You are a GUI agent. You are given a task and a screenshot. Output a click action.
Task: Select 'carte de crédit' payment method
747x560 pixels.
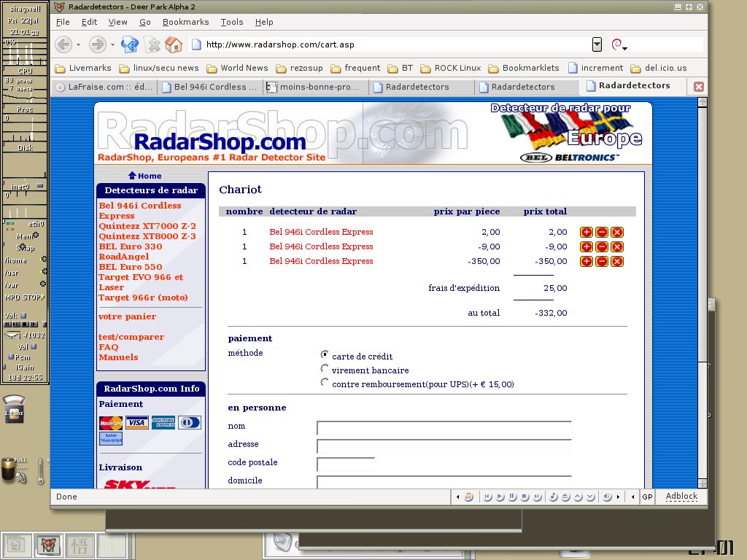[325, 354]
